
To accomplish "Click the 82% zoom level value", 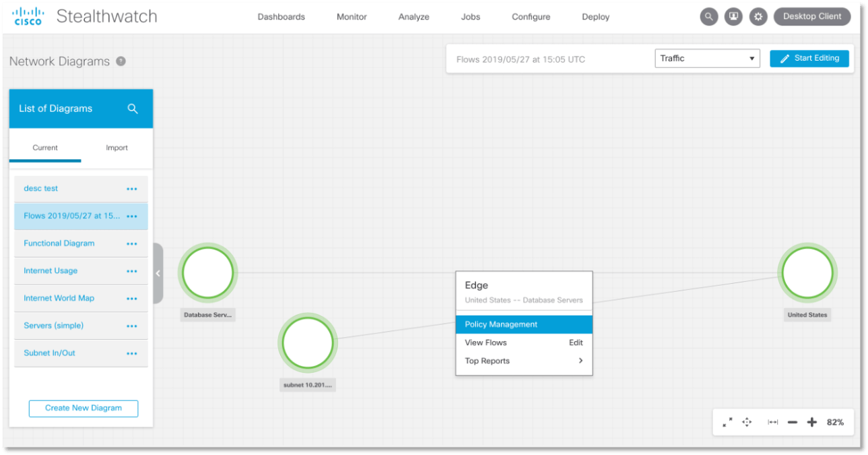I will pyautogui.click(x=835, y=422).
